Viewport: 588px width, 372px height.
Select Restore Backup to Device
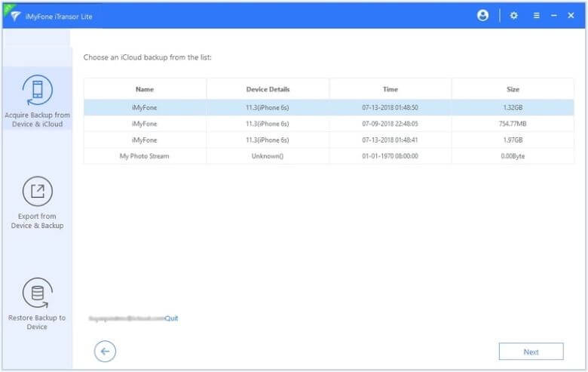click(x=37, y=303)
